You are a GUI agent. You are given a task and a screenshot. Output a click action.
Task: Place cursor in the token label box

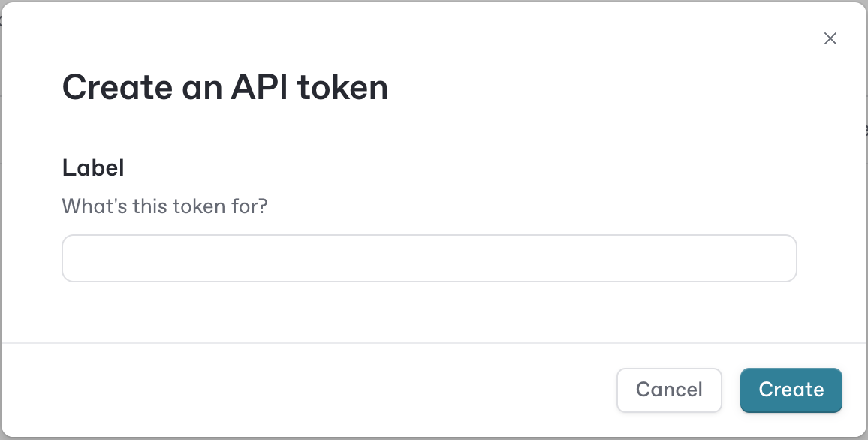pyautogui.click(x=429, y=258)
